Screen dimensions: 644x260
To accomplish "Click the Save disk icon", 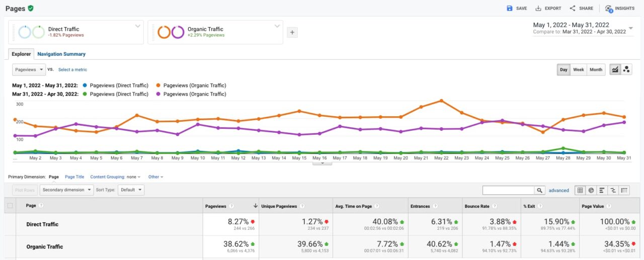I will tap(509, 8).
